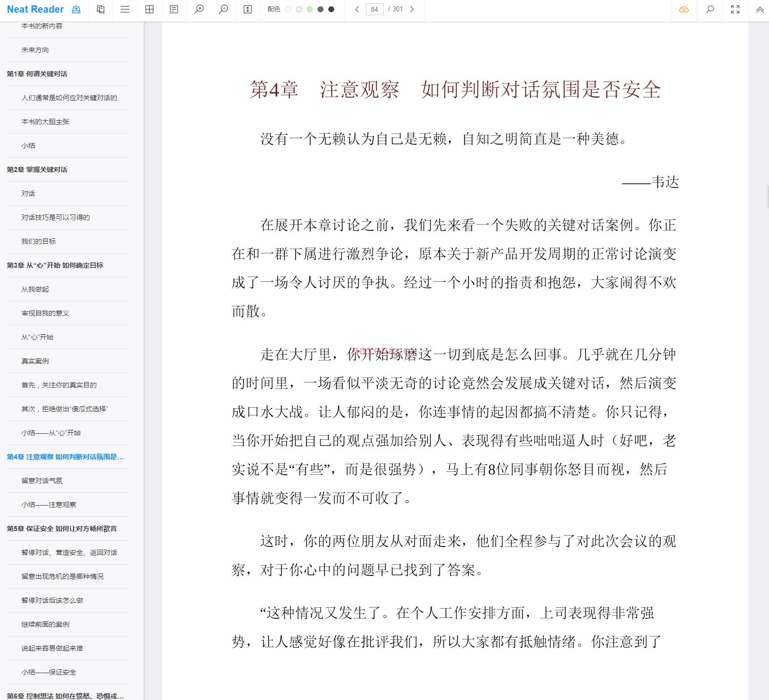Open 留意出现危机的是哪种情况
This screenshot has width=769, height=700.
click(63, 576)
